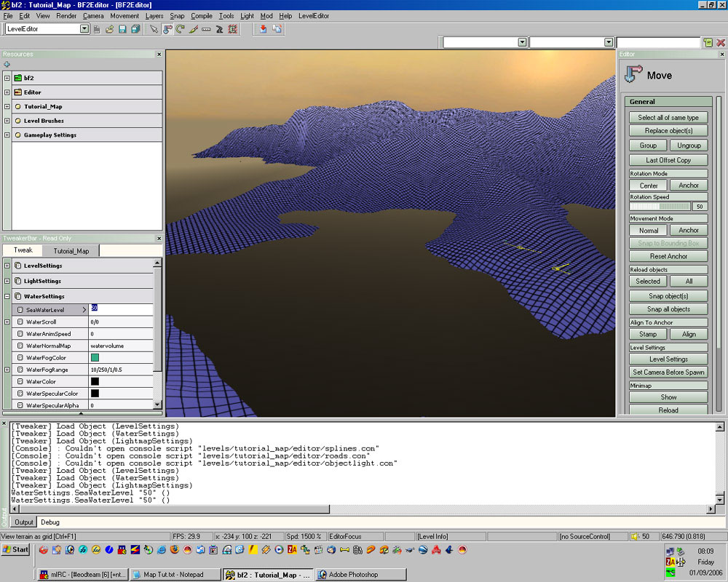Expand the LevelSettings tree node
The height and width of the screenshot is (582, 728).
click(x=7, y=266)
